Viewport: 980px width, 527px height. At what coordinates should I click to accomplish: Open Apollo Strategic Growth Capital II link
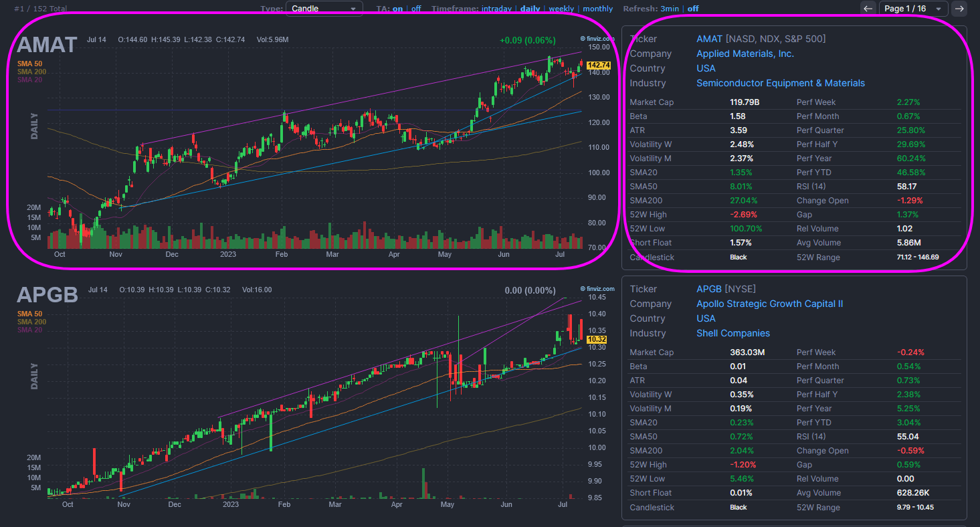pyautogui.click(x=769, y=304)
